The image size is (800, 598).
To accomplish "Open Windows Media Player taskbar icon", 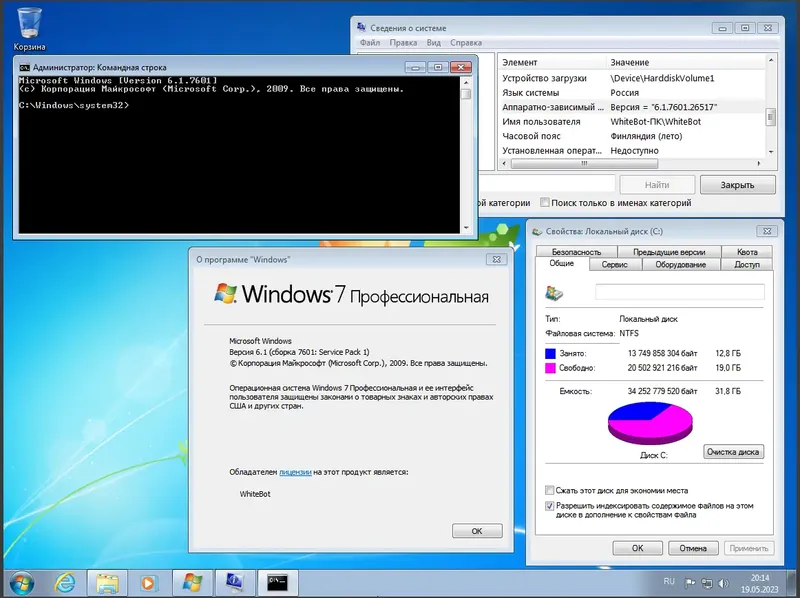I will coord(148,583).
